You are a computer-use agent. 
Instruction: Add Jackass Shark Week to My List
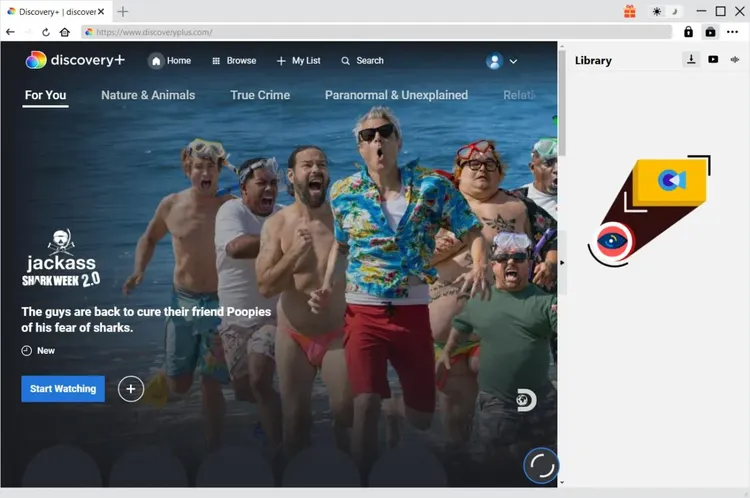pos(131,389)
